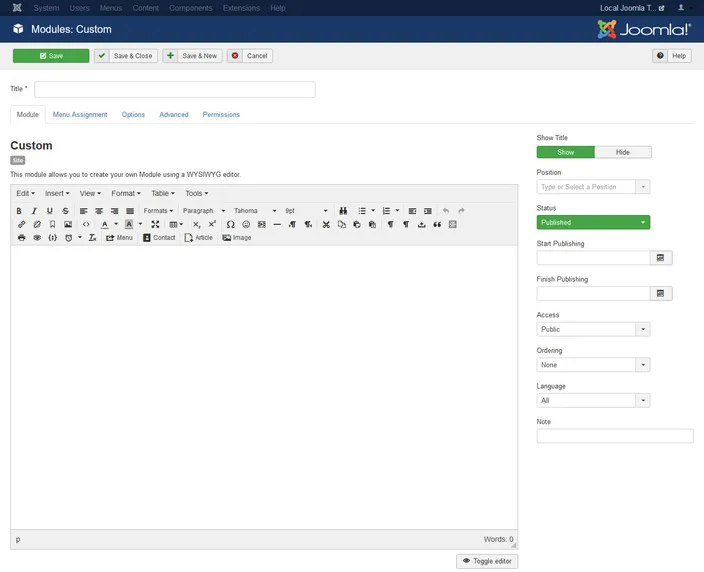This screenshot has width=704, height=572.
Task: Apply strikethrough formatting
Action: [66, 211]
